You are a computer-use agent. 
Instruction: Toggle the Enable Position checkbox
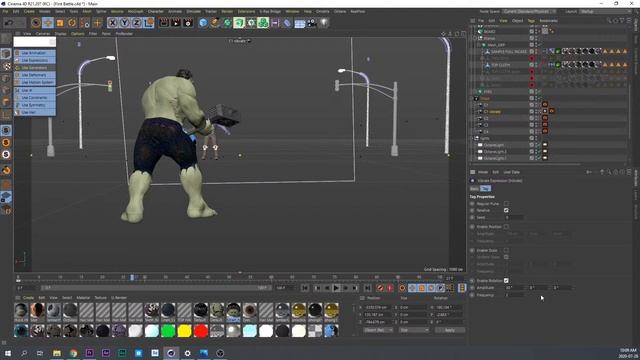click(506, 227)
